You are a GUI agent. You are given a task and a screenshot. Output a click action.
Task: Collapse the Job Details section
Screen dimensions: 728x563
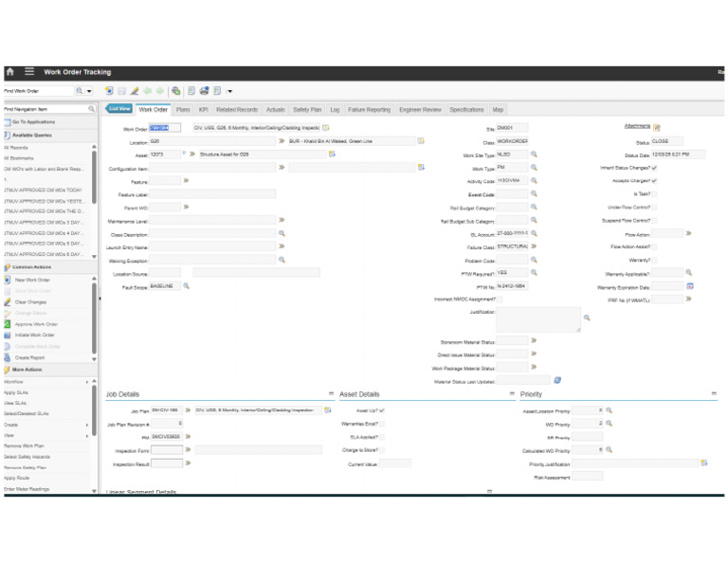pos(331,393)
